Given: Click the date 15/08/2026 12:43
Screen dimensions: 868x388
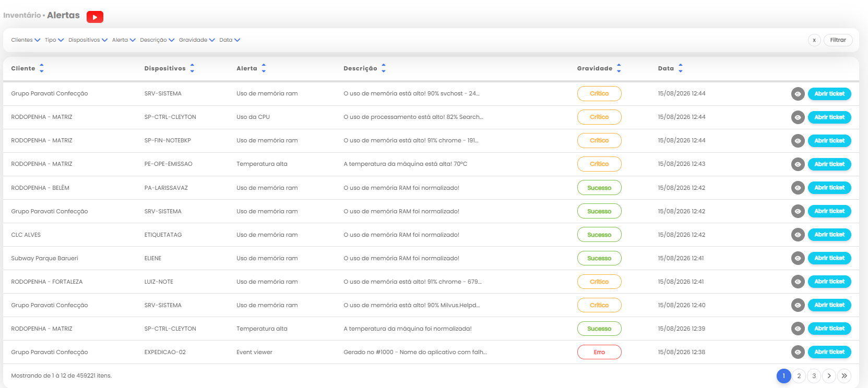Looking at the screenshot, I should point(682,164).
